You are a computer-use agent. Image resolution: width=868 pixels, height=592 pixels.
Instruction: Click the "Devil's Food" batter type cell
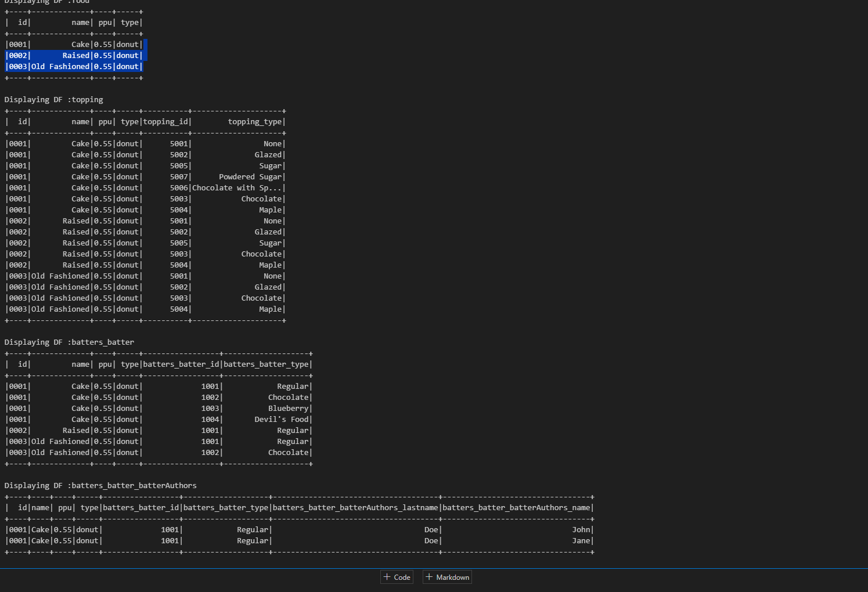282,420
